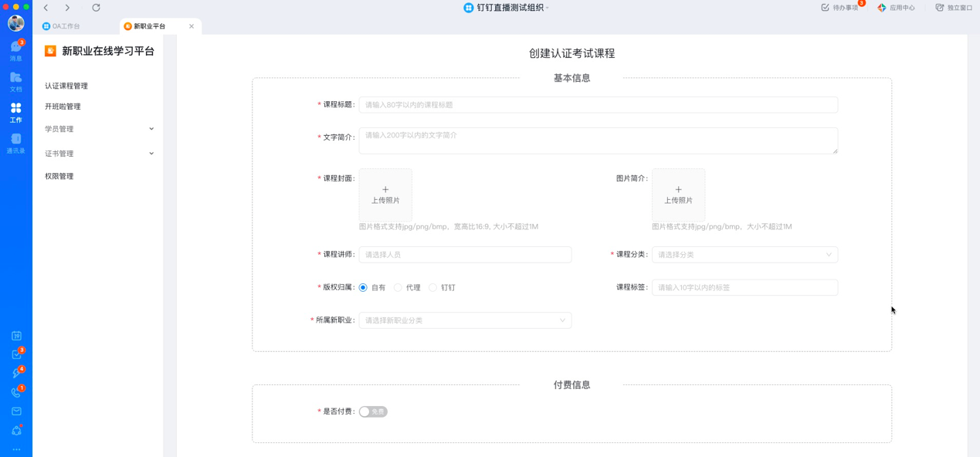
Task: Open the calendar icon in left sidebar
Action: coord(16,336)
